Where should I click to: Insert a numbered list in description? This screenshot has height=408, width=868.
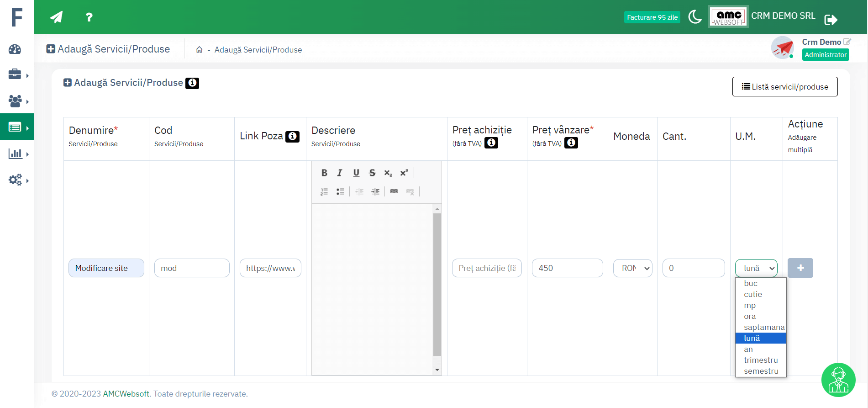coord(324,191)
